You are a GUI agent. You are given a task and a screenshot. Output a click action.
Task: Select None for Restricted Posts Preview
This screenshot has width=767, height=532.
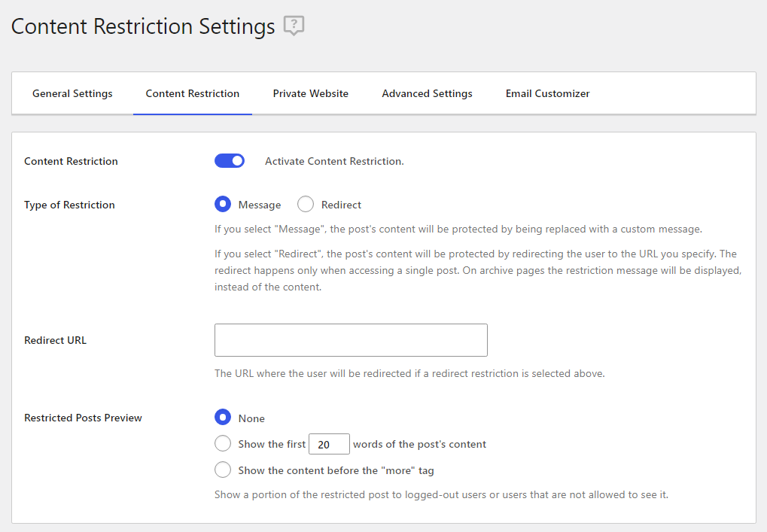point(223,417)
